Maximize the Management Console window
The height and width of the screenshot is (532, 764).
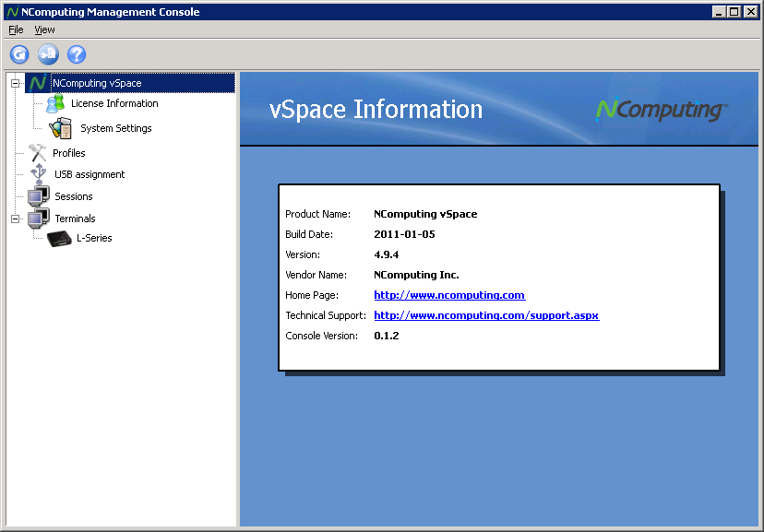tap(734, 12)
